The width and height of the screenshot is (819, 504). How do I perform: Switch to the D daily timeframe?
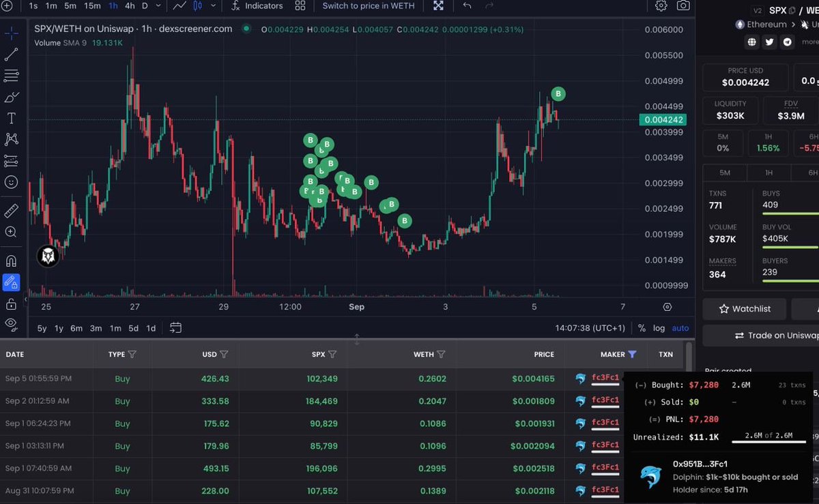point(145,6)
